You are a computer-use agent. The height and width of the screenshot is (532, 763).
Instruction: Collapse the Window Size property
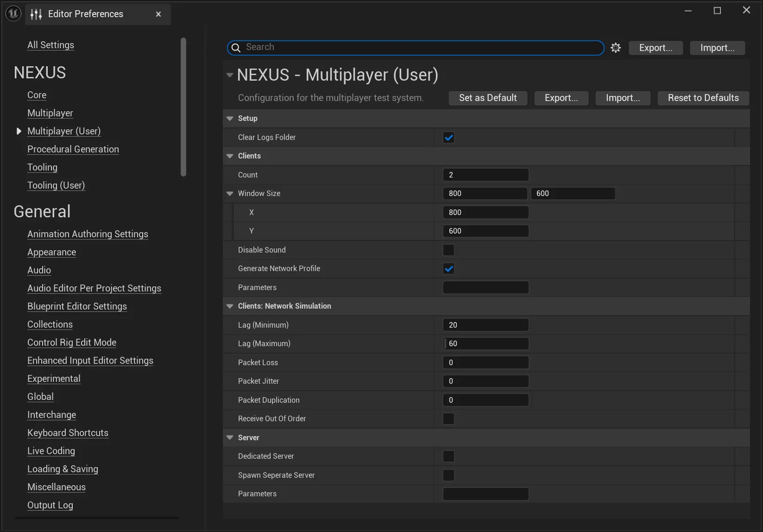(x=230, y=194)
